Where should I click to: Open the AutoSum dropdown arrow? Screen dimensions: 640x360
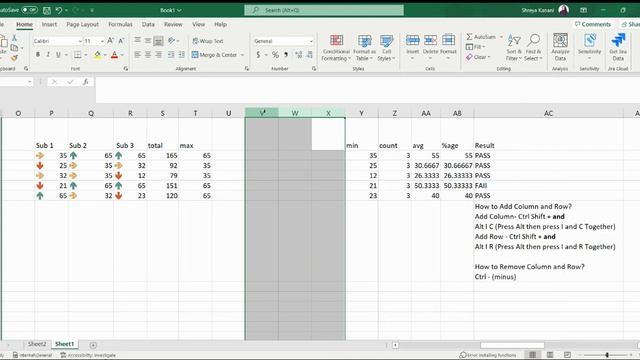pyautogui.click(x=501, y=37)
